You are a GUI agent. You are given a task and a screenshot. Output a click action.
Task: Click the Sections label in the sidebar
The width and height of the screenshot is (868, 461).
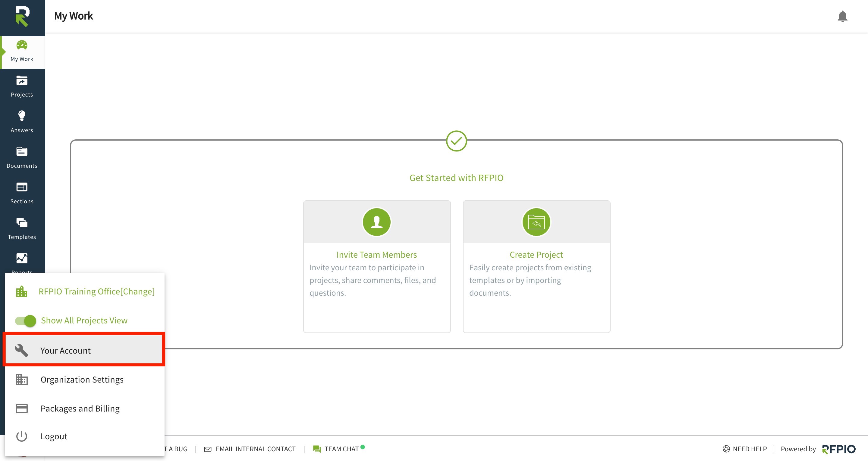(x=22, y=201)
